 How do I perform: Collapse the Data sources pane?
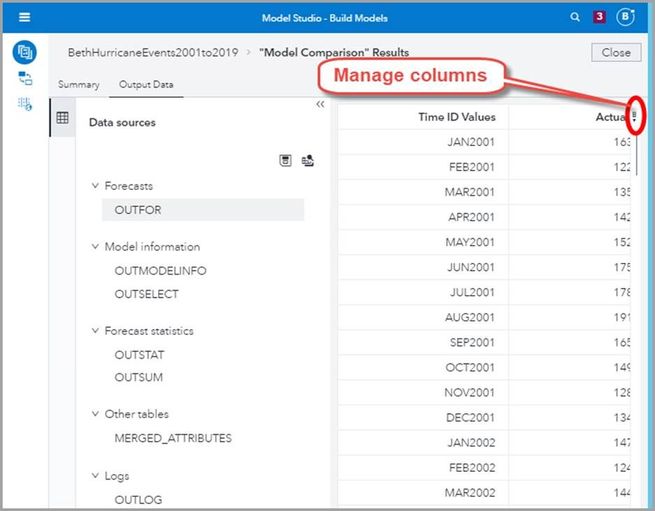320,104
